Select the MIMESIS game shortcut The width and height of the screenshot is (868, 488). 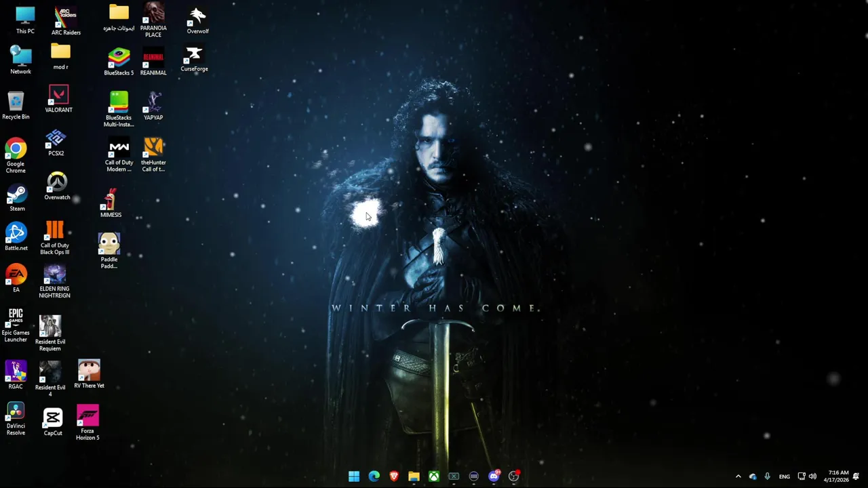[x=111, y=203]
